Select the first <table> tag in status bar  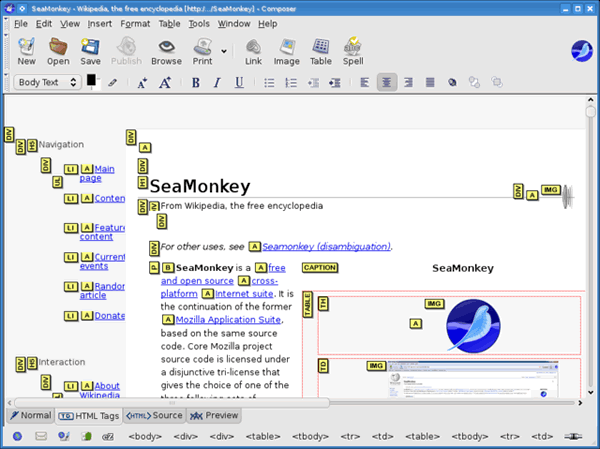pos(263,436)
